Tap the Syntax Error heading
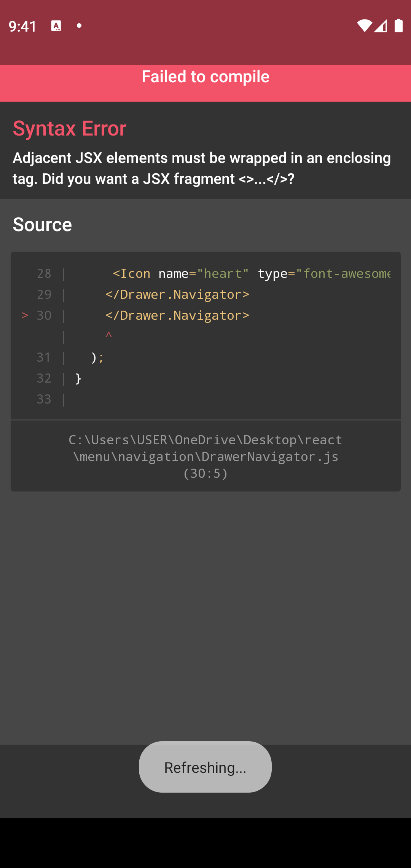 tap(70, 128)
